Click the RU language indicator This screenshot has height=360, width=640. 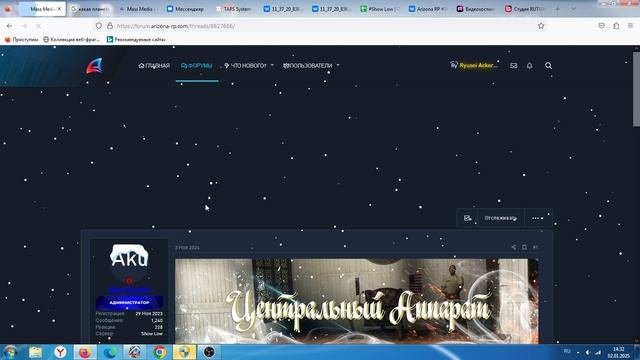[567, 351]
